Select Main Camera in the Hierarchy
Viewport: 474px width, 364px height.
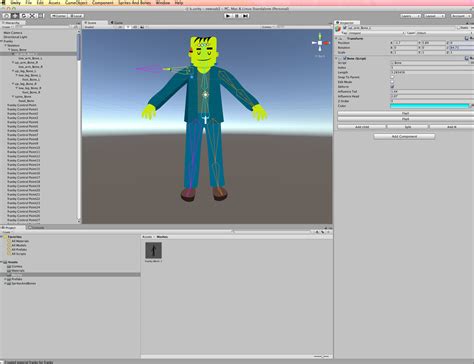pyautogui.click(x=13, y=33)
